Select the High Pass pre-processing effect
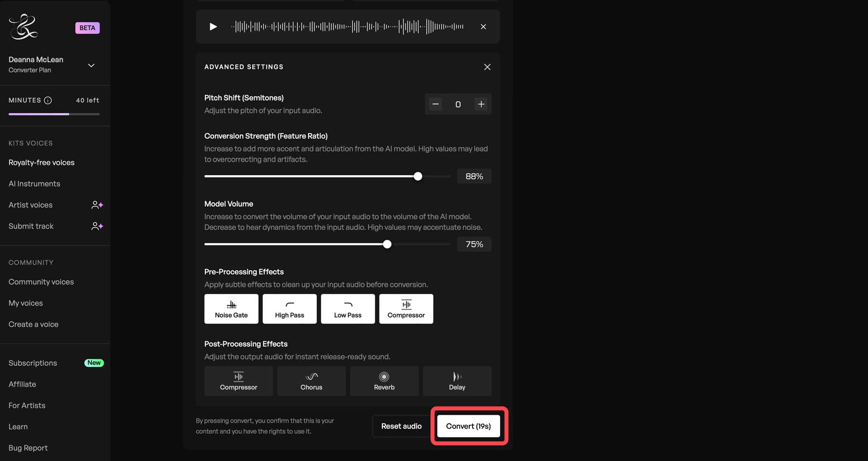Viewport: 868px width, 461px height. pyautogui.click(x=289, y=309)
